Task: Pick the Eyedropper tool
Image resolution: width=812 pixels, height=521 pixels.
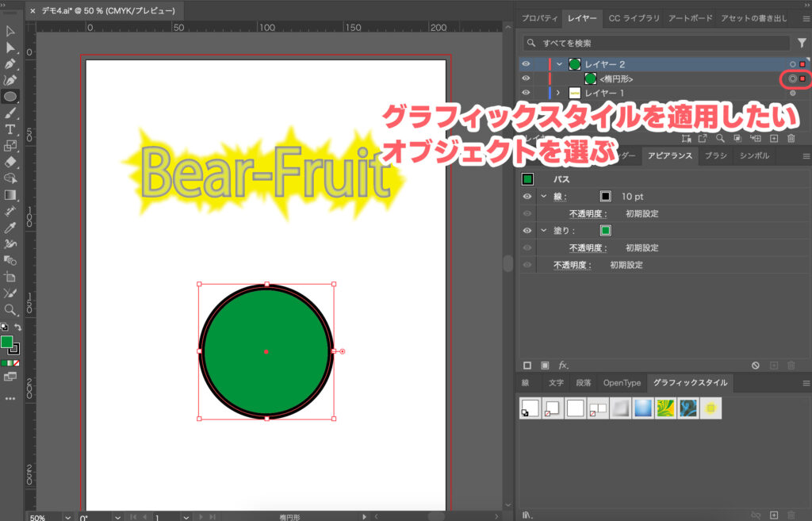Action: 10,228
